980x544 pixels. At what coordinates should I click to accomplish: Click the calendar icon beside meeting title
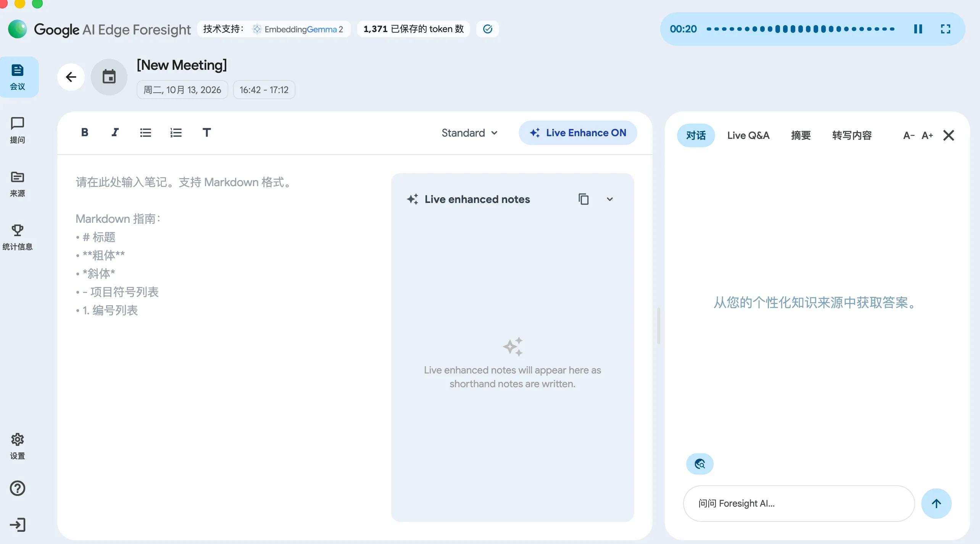coord(109,77)
